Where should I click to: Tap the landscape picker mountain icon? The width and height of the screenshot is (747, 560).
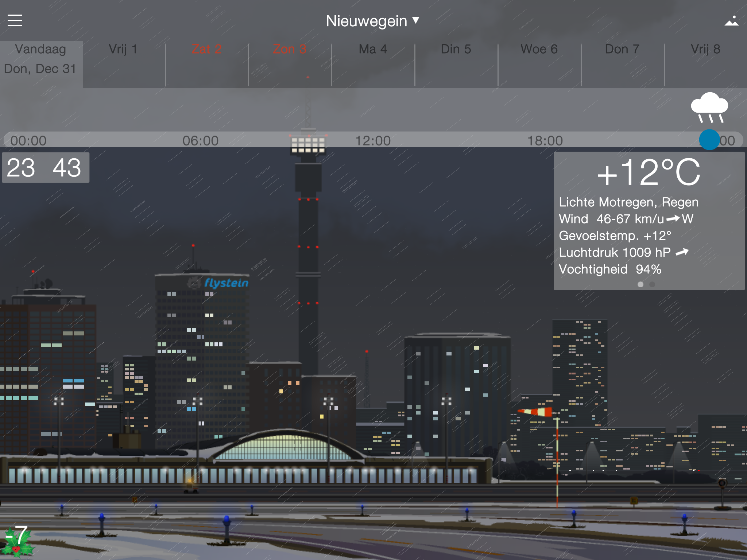731,21
